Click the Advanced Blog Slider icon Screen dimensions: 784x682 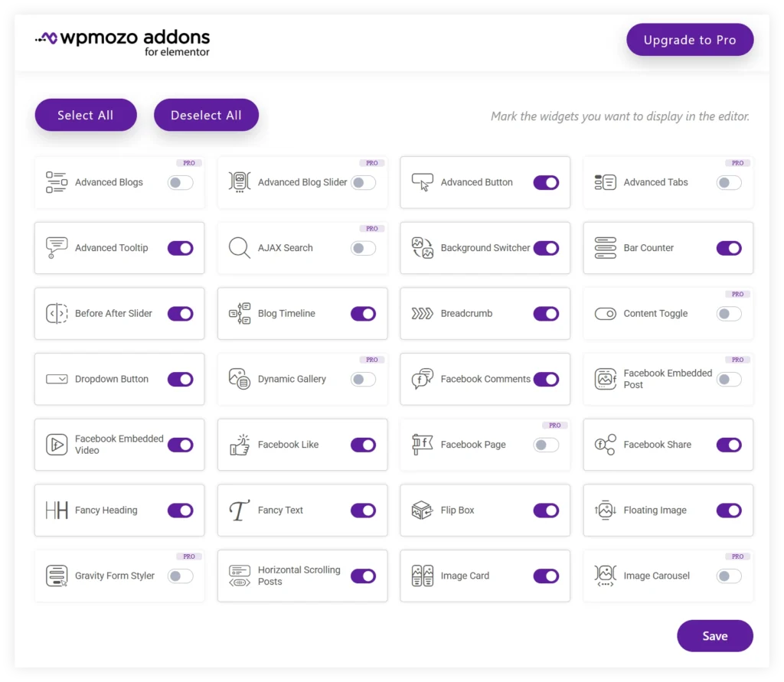point(240,182)
